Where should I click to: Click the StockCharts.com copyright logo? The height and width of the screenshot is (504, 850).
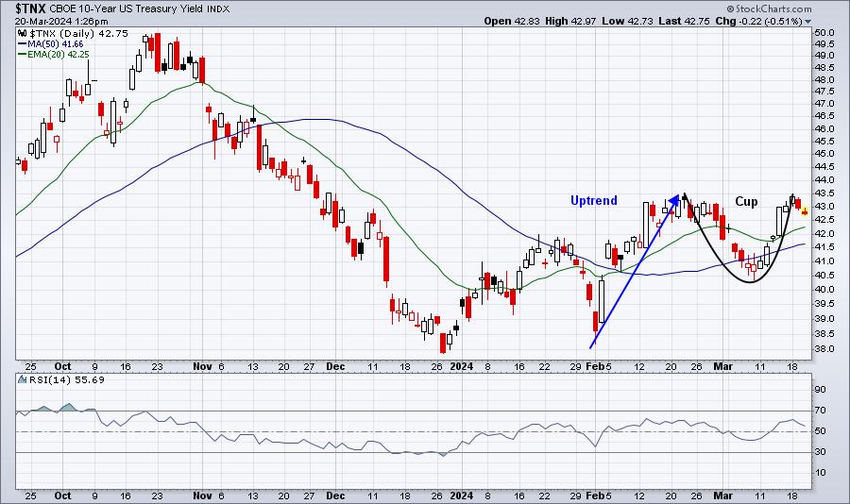[769, 8]
